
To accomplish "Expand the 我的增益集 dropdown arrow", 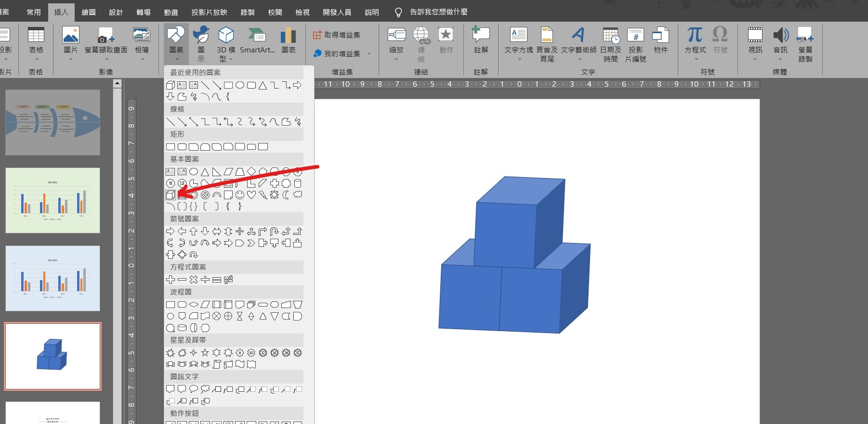I will [x=369, y=54].
